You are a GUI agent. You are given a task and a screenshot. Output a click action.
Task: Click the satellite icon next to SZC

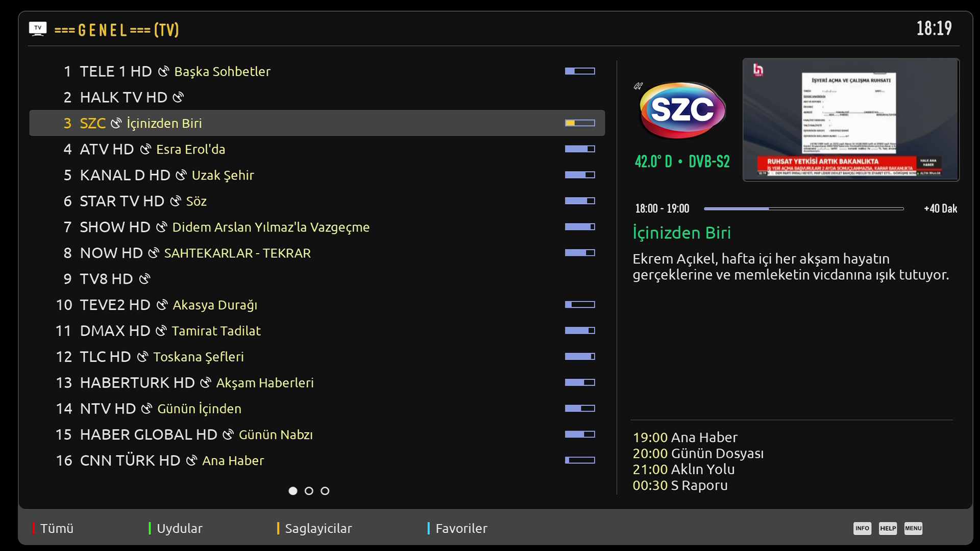point(116,123)
